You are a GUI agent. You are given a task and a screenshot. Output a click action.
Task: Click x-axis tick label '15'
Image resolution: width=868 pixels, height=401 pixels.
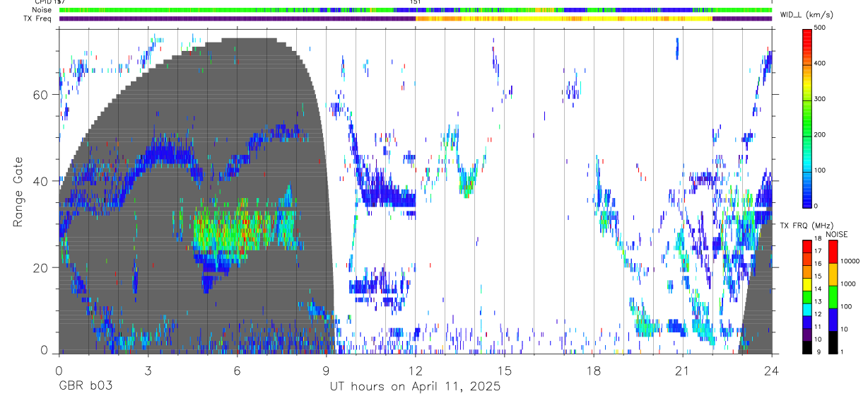[x=505, y=370]
